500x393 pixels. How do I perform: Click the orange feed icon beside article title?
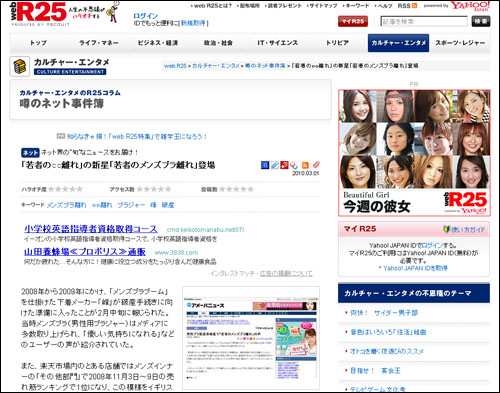tap(305, 165)
